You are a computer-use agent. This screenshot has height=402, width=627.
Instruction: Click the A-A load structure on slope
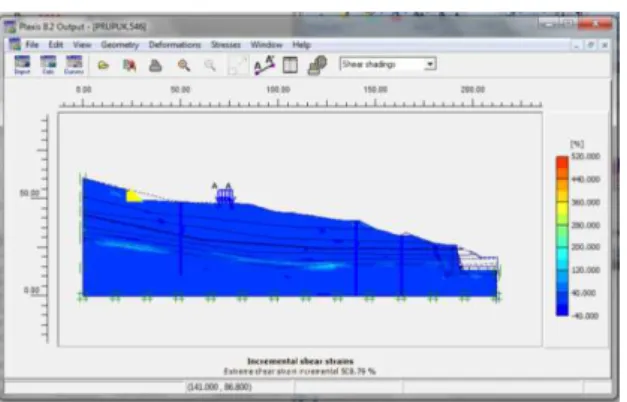point(224,196)
